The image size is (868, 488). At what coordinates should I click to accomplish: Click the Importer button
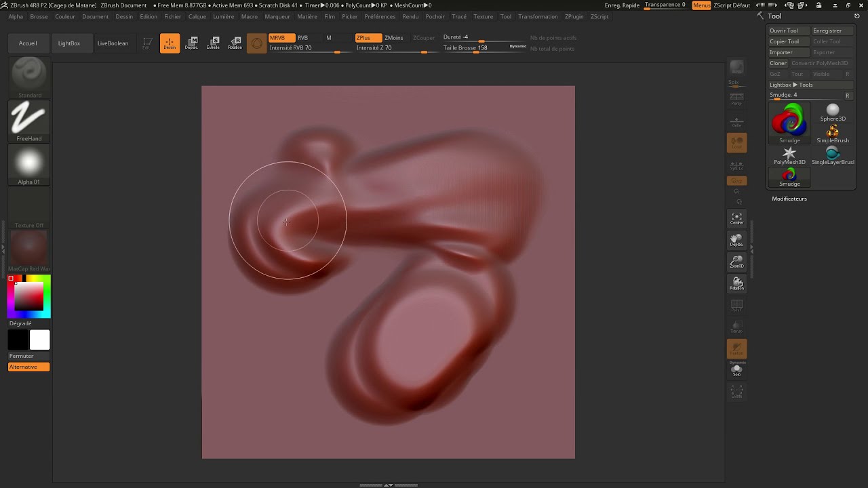pyautogui.click(x=789, y=52)
